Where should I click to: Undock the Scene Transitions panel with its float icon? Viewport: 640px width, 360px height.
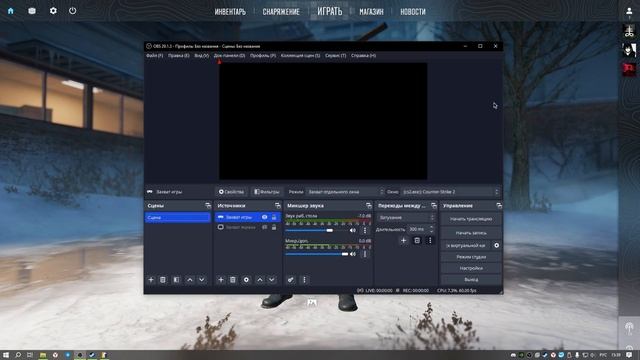click(433, 206)
